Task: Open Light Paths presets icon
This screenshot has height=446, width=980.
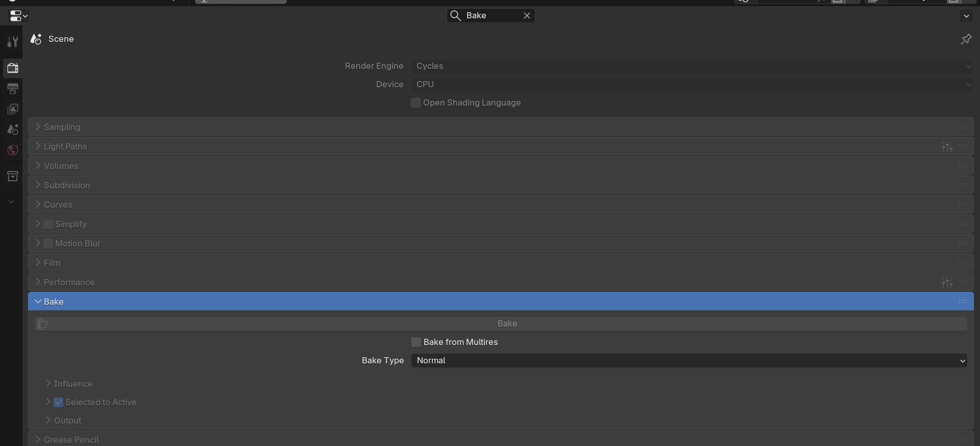Action: (x=947, y=147)
